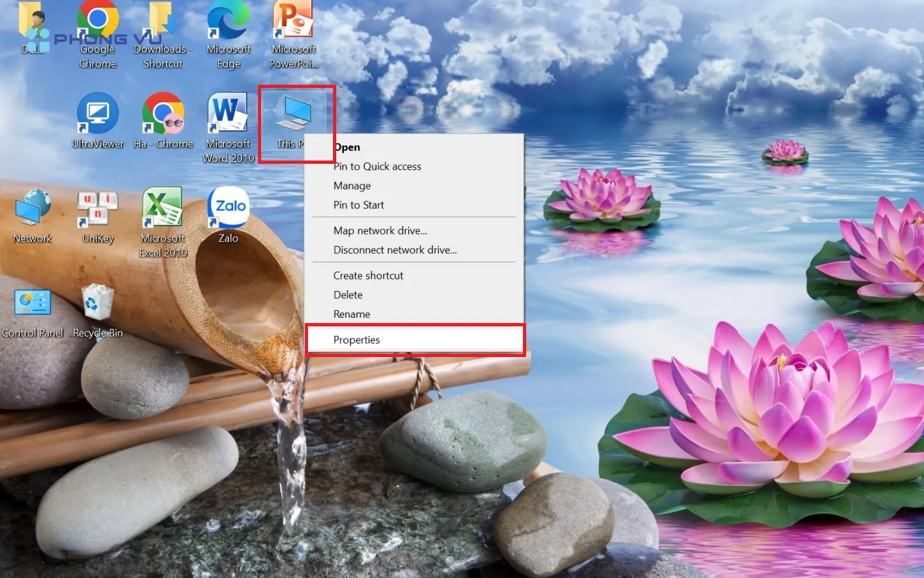Open the Google Chrome desktop icon

98,26
